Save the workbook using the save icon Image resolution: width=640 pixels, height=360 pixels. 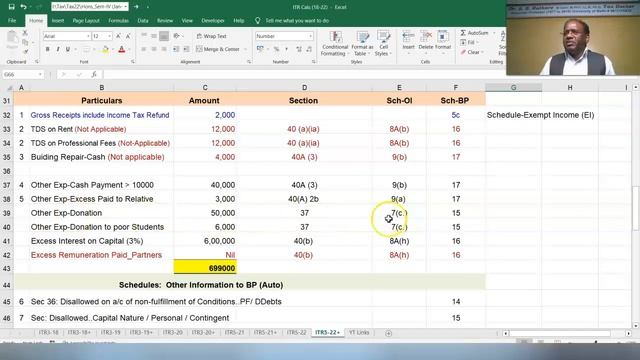11,7
